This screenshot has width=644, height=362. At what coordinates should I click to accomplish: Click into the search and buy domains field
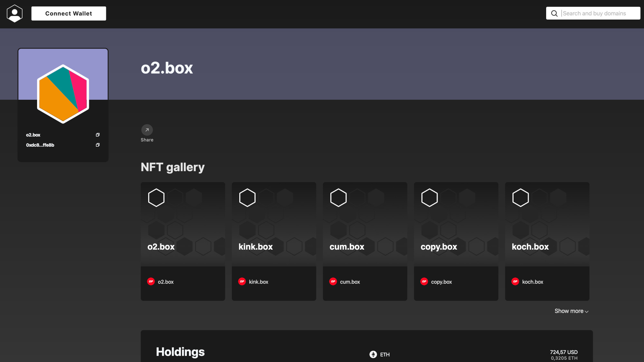tap(599, 13)
